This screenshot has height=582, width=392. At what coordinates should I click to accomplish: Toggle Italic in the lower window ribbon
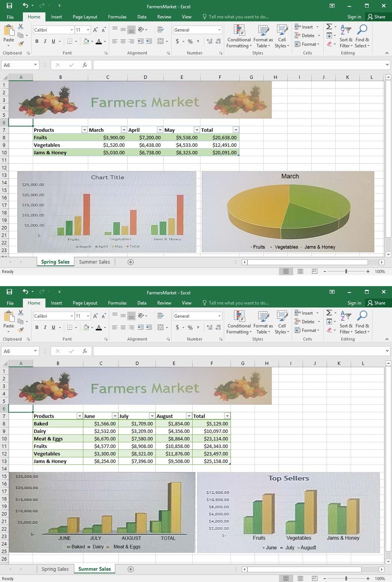[45, 327]
